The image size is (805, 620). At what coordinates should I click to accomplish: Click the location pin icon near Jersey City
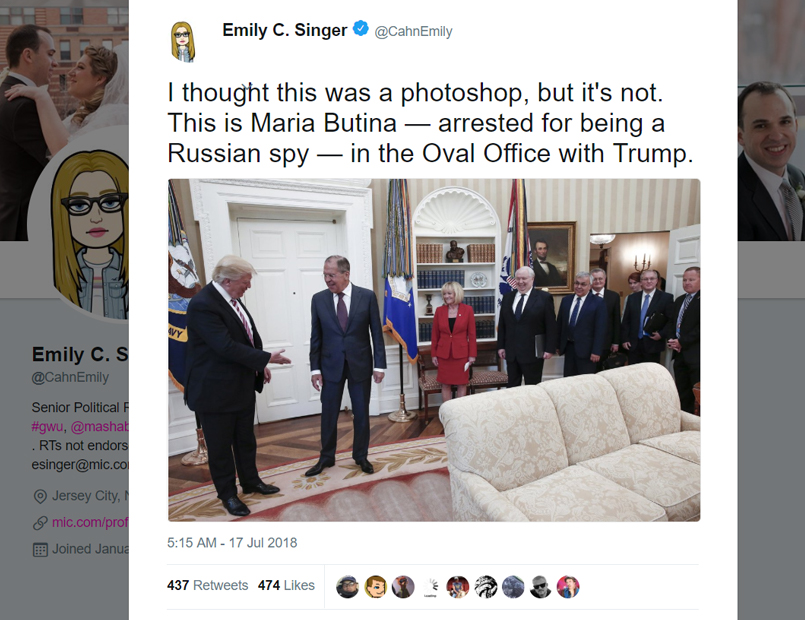tap(40, 496)
